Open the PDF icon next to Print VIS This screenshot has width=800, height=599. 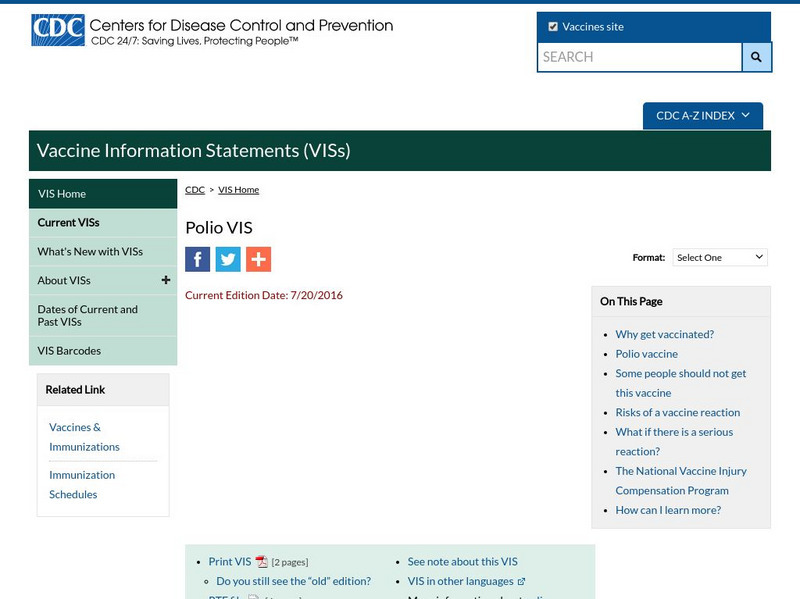(260, 561)
